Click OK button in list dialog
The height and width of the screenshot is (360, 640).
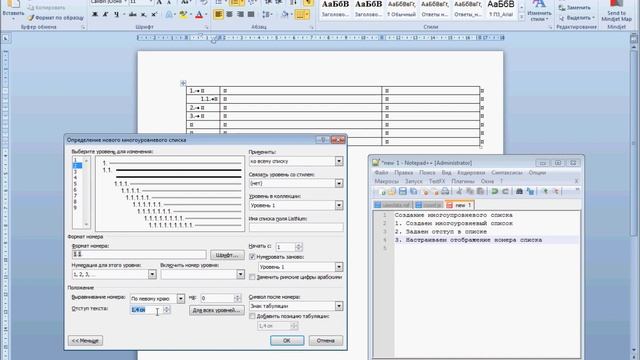(x=287, y=340)
